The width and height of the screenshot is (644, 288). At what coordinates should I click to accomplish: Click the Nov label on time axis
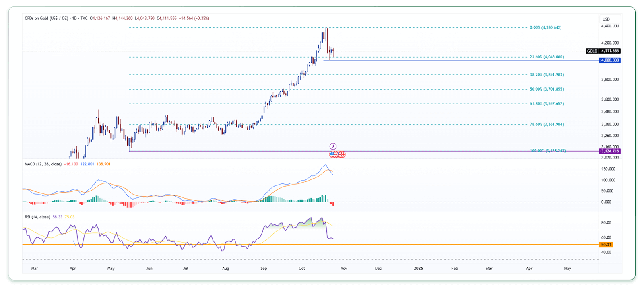point(343,268)
